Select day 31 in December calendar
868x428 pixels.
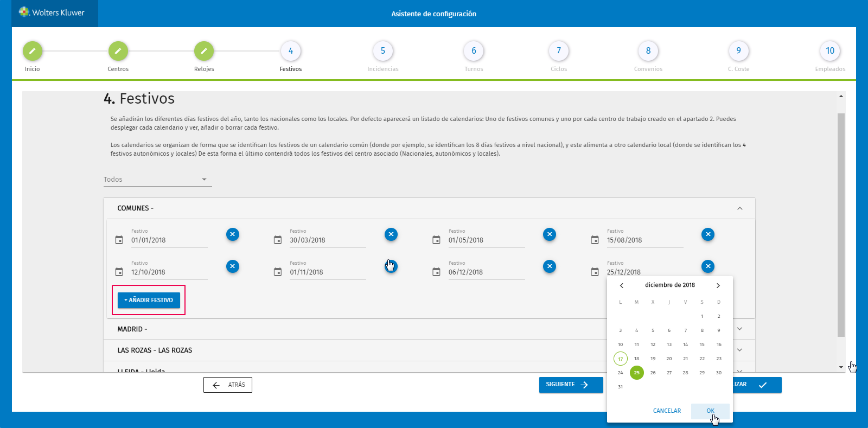tap(621, 387)
